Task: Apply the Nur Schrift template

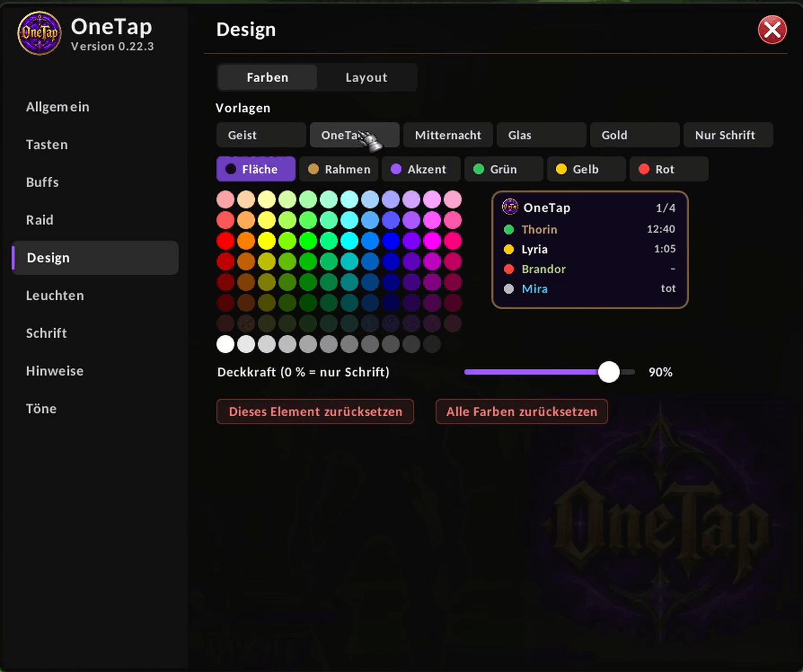Action: coord(728,135)
